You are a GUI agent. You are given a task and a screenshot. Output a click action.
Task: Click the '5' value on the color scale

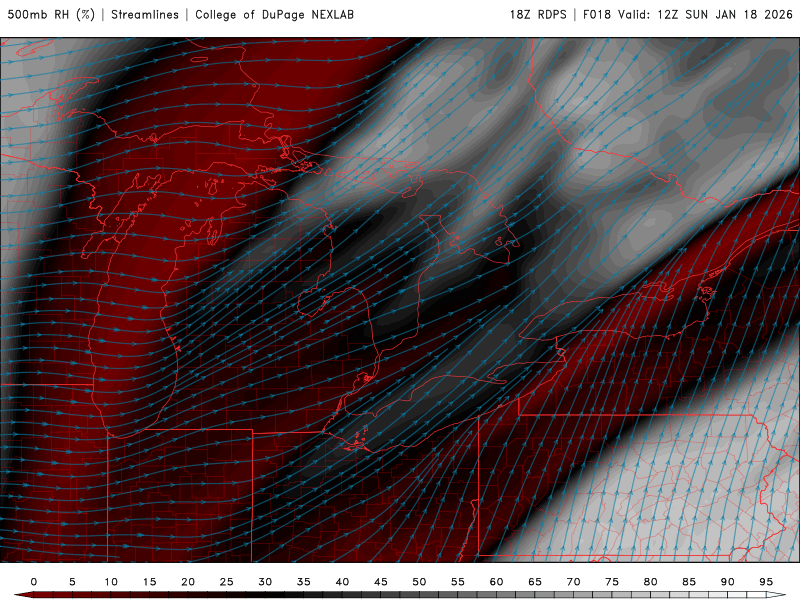tap(72, 582)
